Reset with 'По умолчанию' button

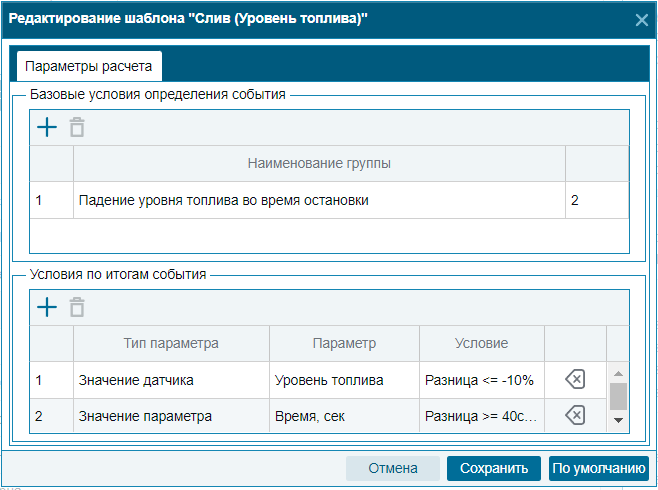click(x=599, y=468)
